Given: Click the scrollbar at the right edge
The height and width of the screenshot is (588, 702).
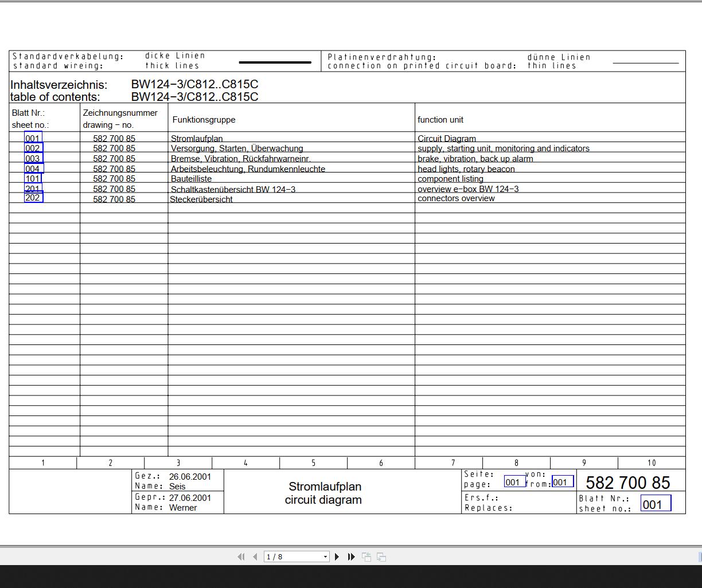Looking at the screenshot, I should point(700,556).
